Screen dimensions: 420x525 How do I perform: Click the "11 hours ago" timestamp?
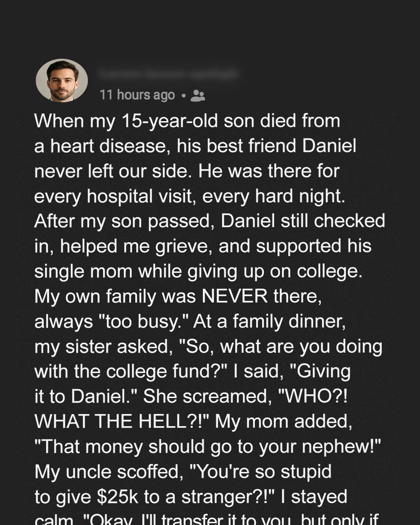[x=137, y=95]
